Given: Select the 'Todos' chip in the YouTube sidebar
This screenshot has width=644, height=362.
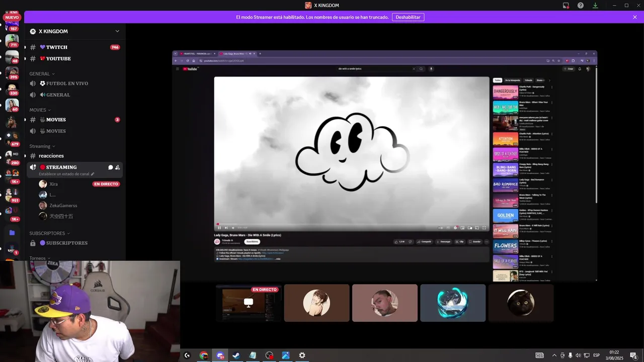Looking at the screenshot, I should click(x=498, y=80).
